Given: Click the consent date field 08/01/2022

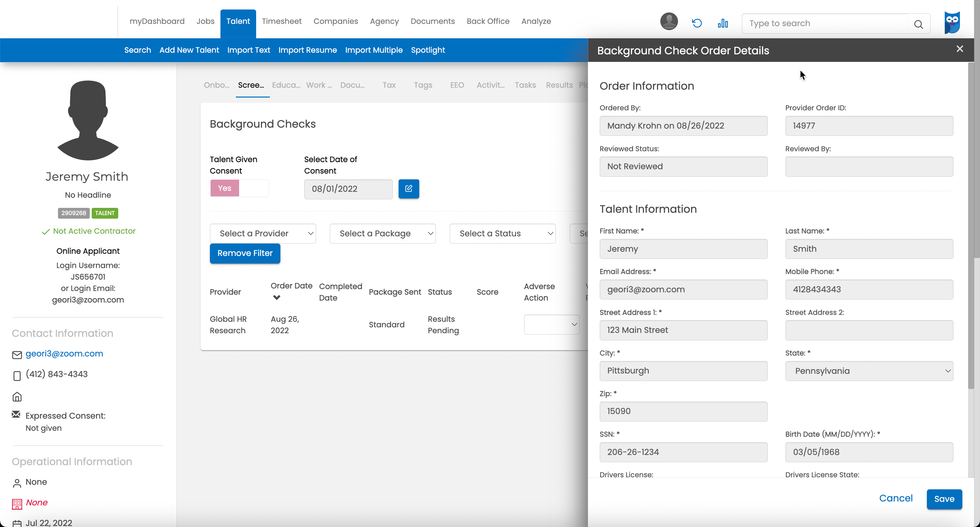Looking at the screenshot, I should [348, 189].
